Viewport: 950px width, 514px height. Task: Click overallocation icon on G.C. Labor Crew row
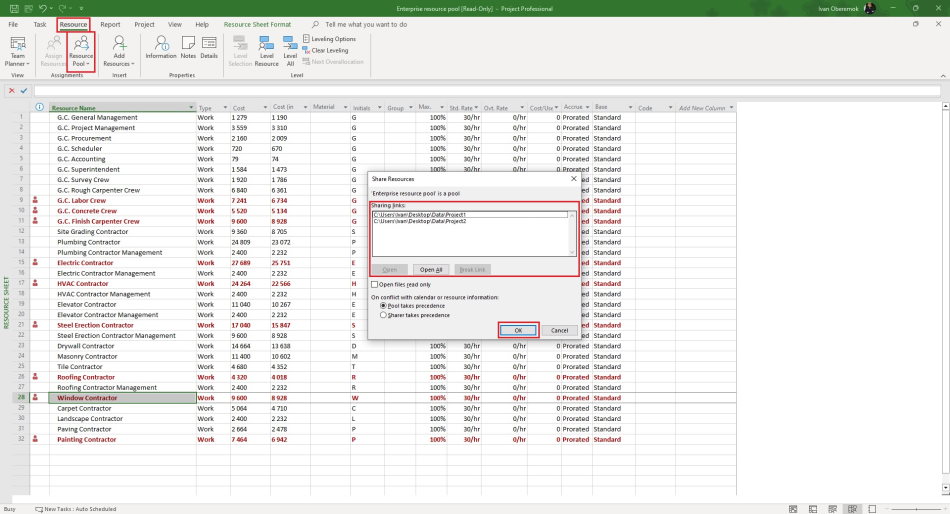[35, 200]
